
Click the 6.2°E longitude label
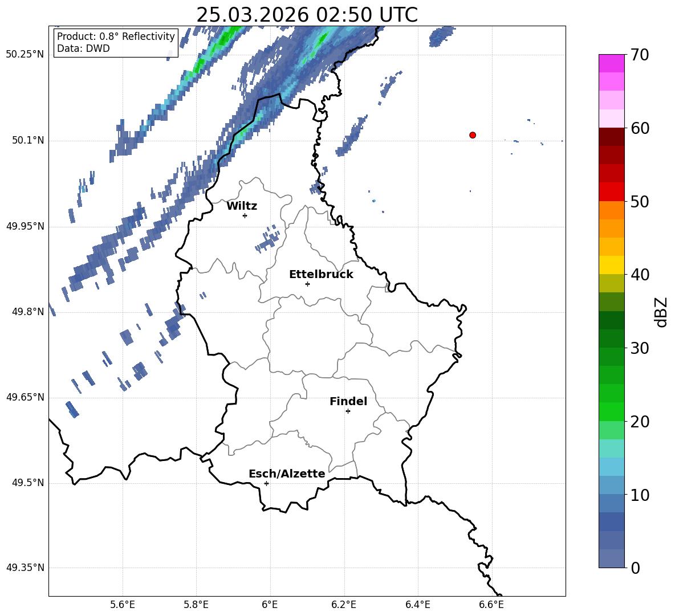point(344,605)
